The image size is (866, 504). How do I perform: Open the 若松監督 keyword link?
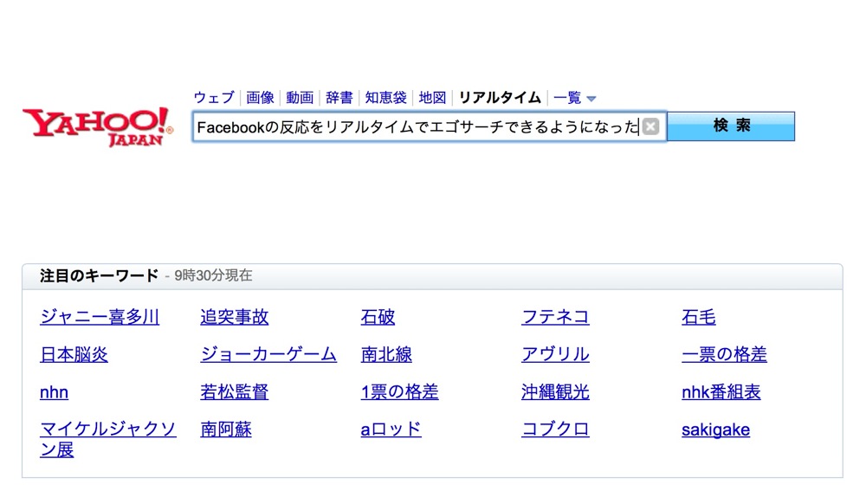tap(234, 392)
